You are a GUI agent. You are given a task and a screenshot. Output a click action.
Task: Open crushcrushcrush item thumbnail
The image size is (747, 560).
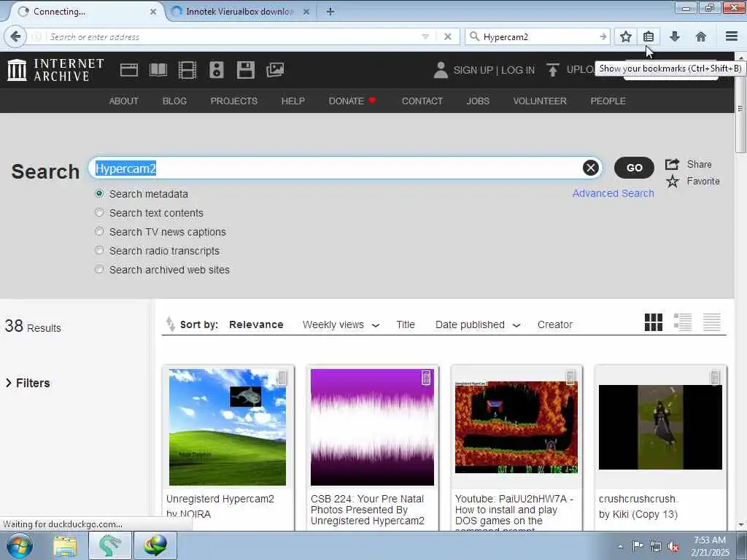coord(660,427)
